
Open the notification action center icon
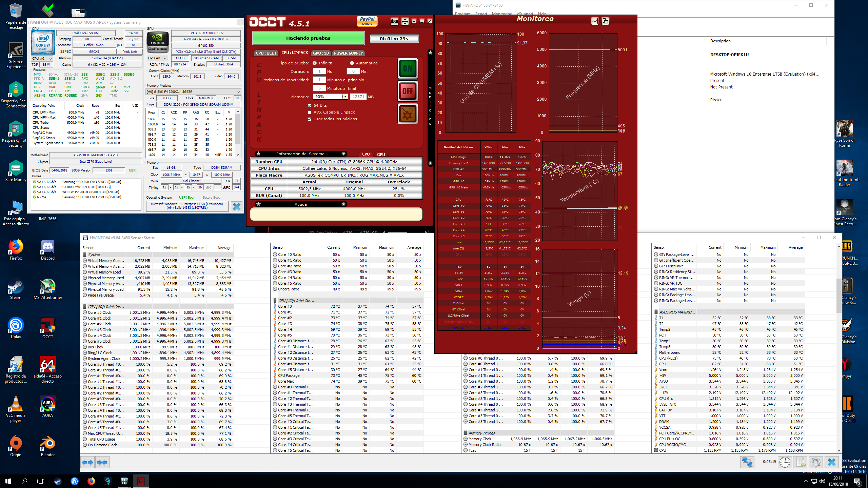857,481
